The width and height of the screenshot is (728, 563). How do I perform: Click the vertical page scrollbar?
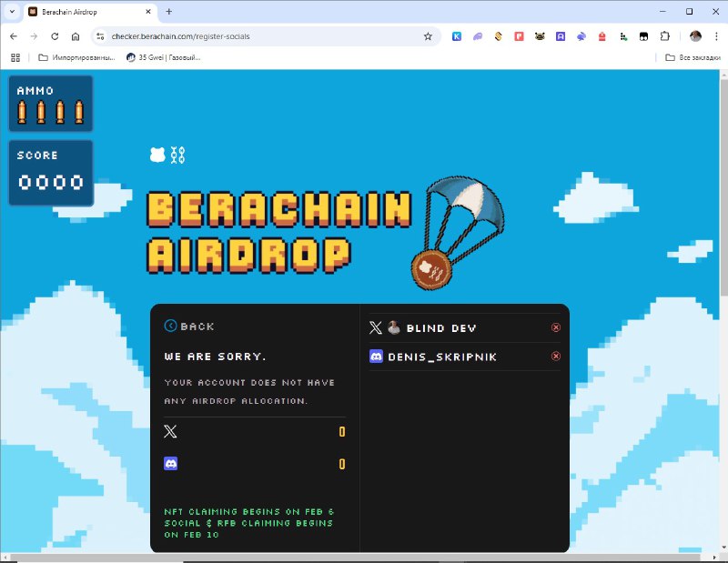pos(723,186)
